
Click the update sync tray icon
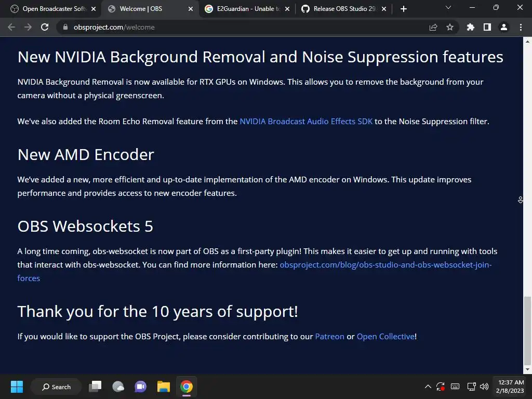(x=441, y=387)
